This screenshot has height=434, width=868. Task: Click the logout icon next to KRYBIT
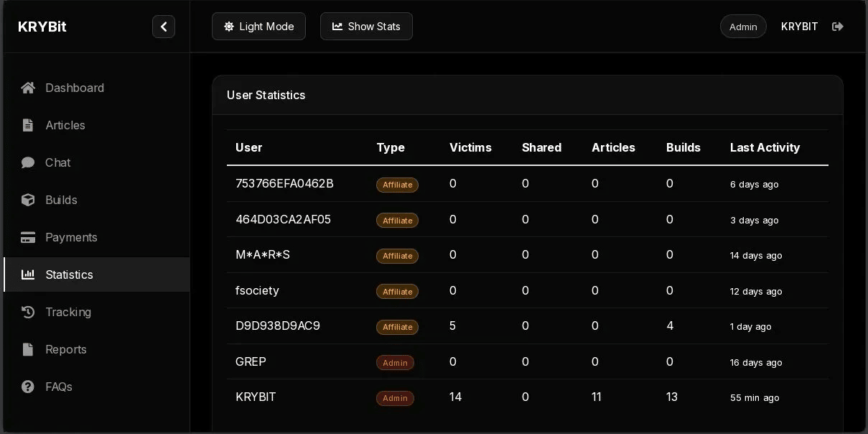838,27
